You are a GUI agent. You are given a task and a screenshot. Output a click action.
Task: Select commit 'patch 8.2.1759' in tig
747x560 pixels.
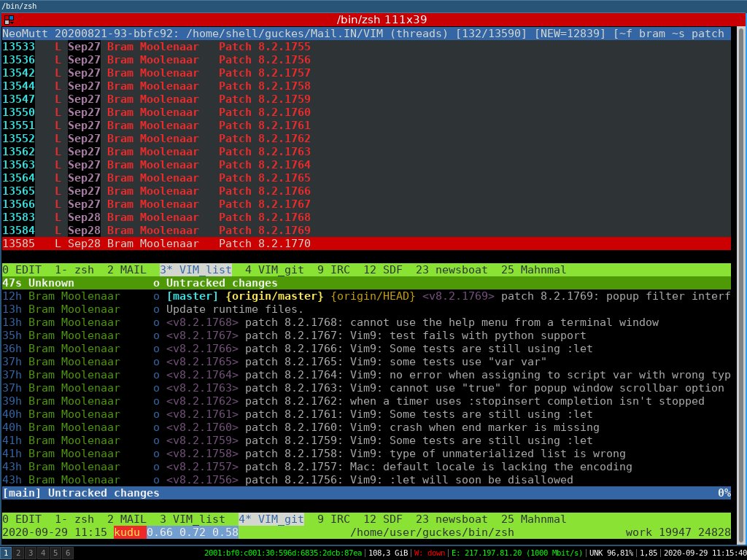coord(366,440)
